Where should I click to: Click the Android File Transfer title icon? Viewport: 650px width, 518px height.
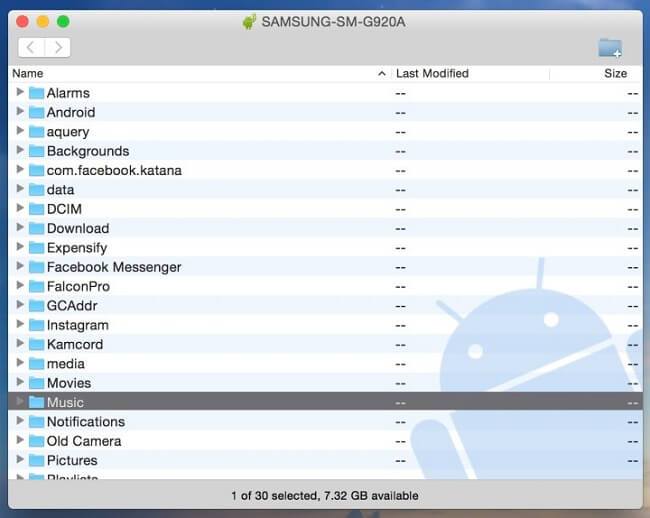click(249, 22)
